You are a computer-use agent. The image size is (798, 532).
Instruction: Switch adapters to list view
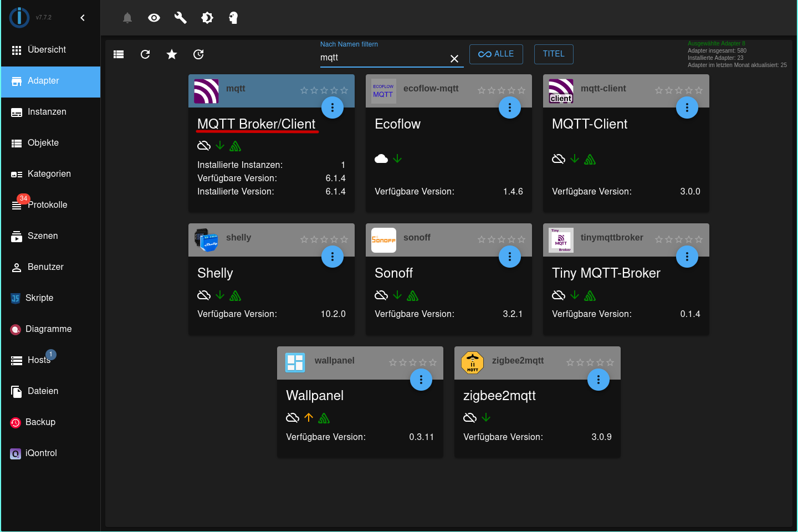118,54
